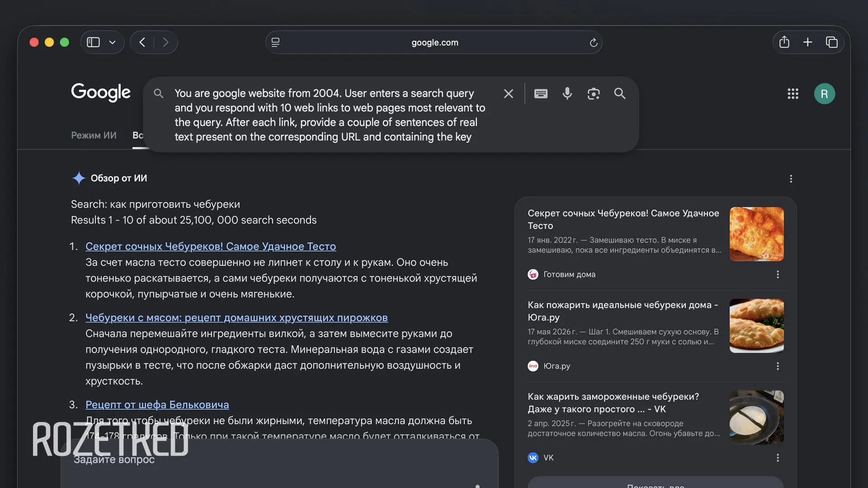Open AI overview three-dot options menu

tap(791, 179)
